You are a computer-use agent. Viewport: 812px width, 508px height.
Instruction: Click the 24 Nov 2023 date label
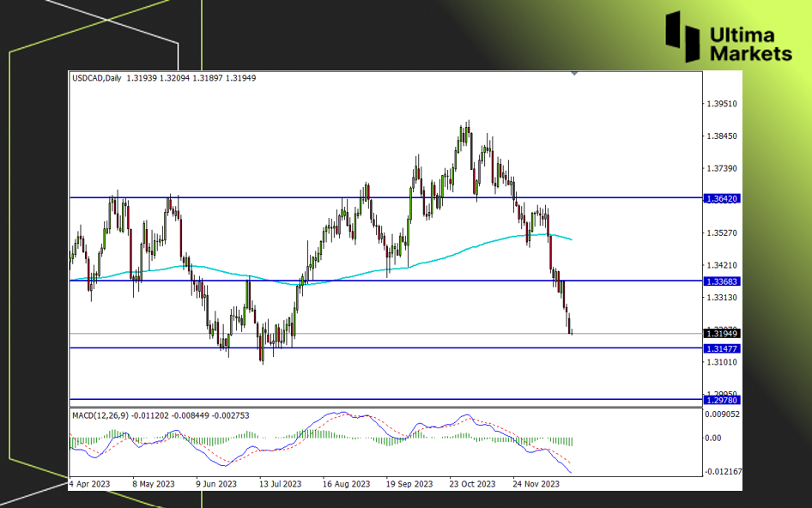[537, 484]
